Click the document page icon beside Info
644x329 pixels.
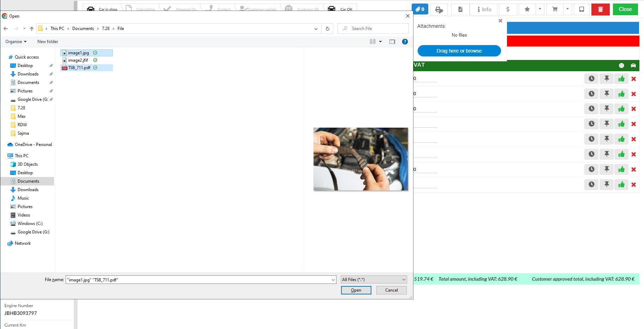point(460,9)
